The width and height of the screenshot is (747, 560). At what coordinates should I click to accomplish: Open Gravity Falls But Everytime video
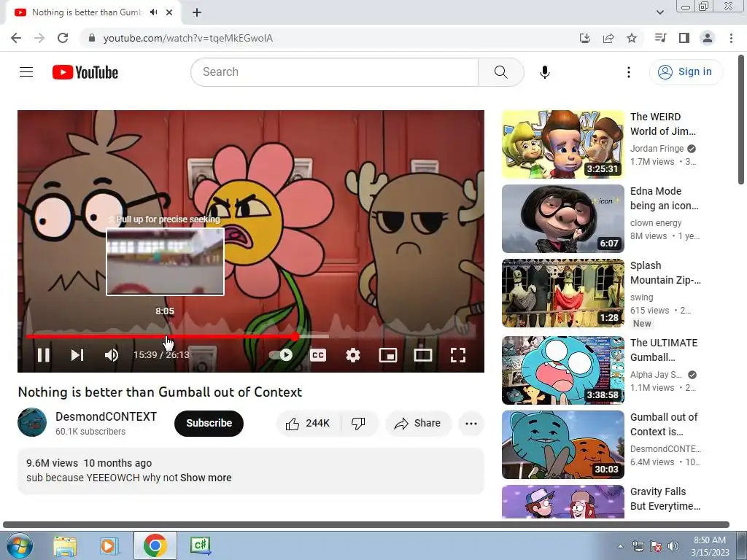tap(562, 502)
